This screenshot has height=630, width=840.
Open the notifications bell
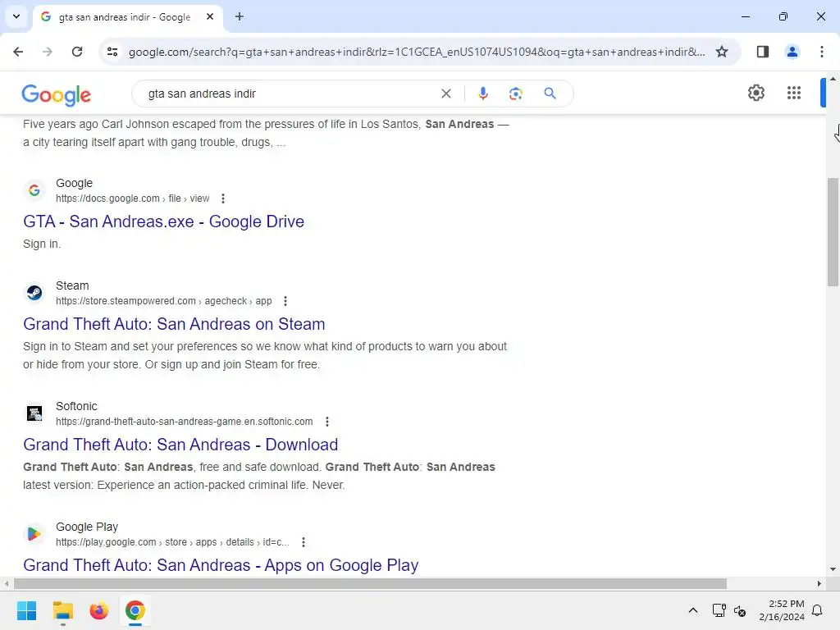tap(817, 610)
